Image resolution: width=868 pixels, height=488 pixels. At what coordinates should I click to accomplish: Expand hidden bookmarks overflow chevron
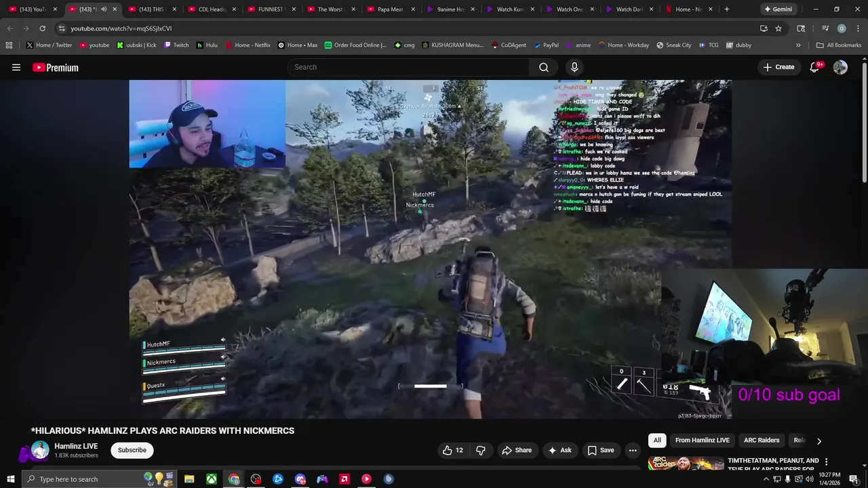coord(798,45)
